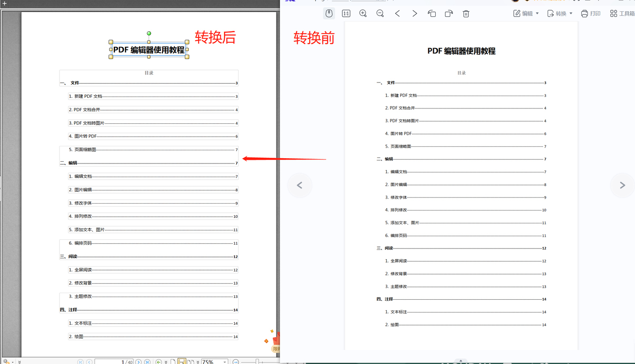Open a new tab with the plus icon

(x=5, y=3)
